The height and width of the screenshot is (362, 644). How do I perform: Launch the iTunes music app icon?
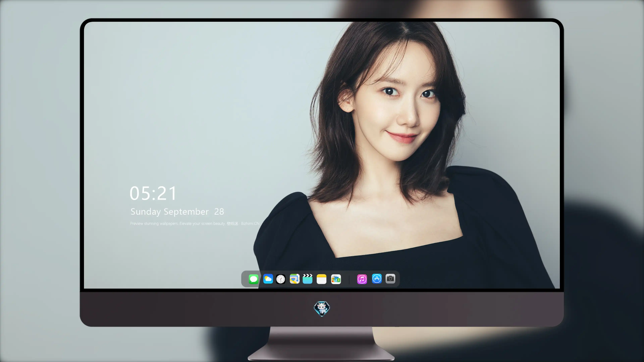pos(362,279)
